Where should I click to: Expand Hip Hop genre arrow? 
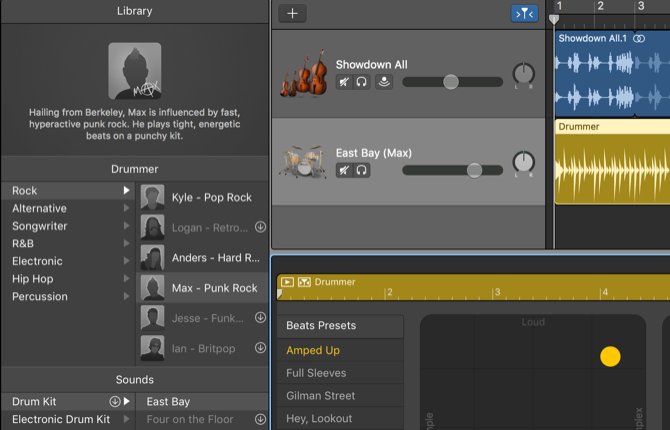[126, 279]
